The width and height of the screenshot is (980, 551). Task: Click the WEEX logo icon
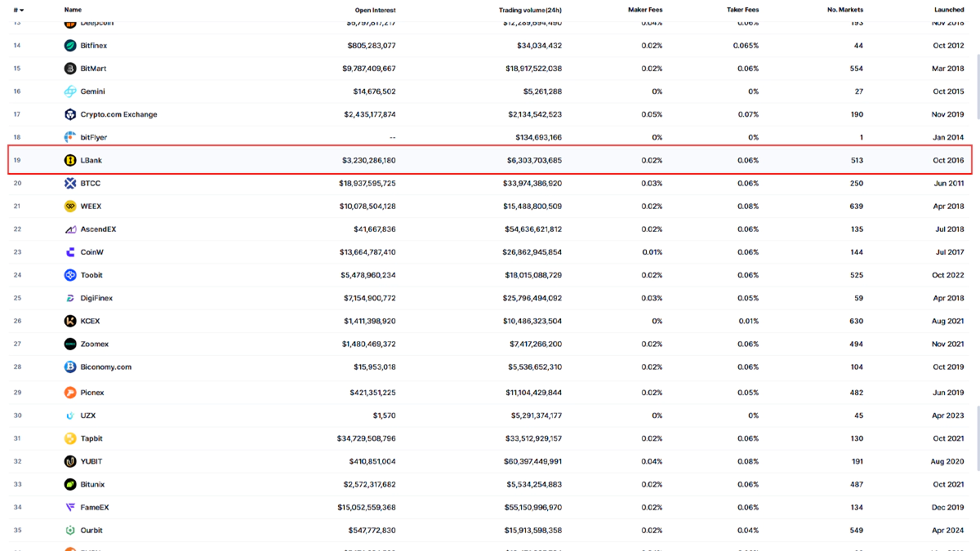point(70,207)
